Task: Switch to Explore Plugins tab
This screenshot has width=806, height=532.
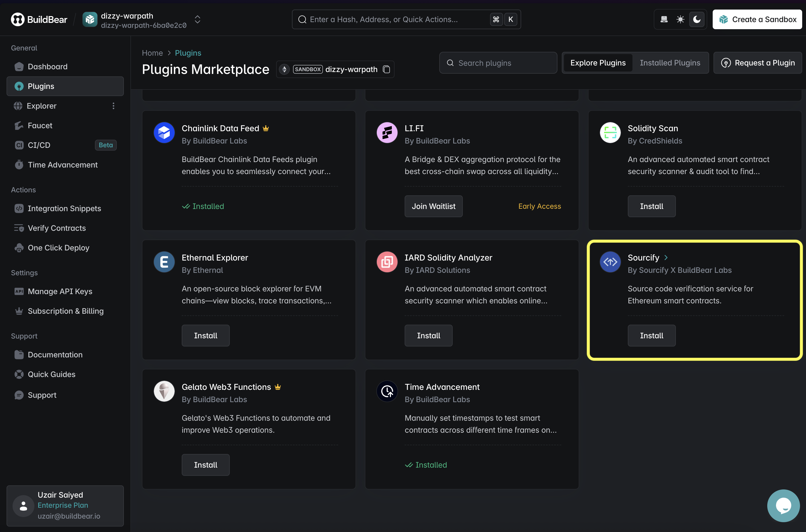Action: [598, 63]
